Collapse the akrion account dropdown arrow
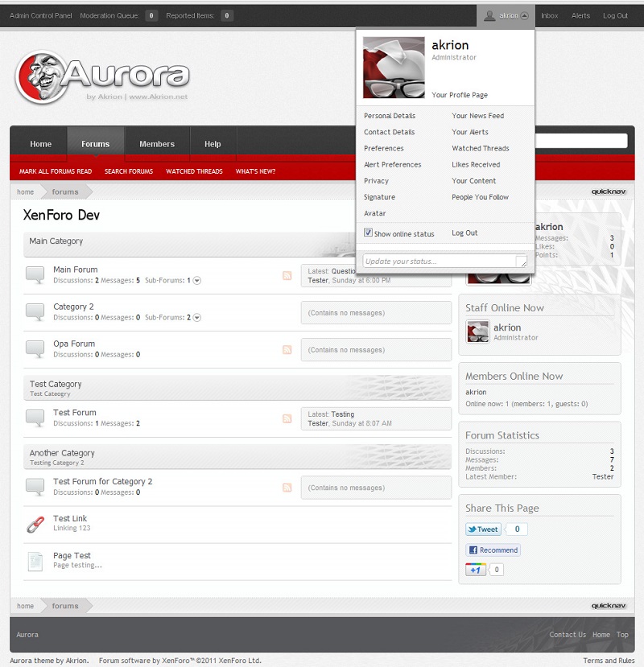This screenshot has height=667, width=644. tap(524, 16)
